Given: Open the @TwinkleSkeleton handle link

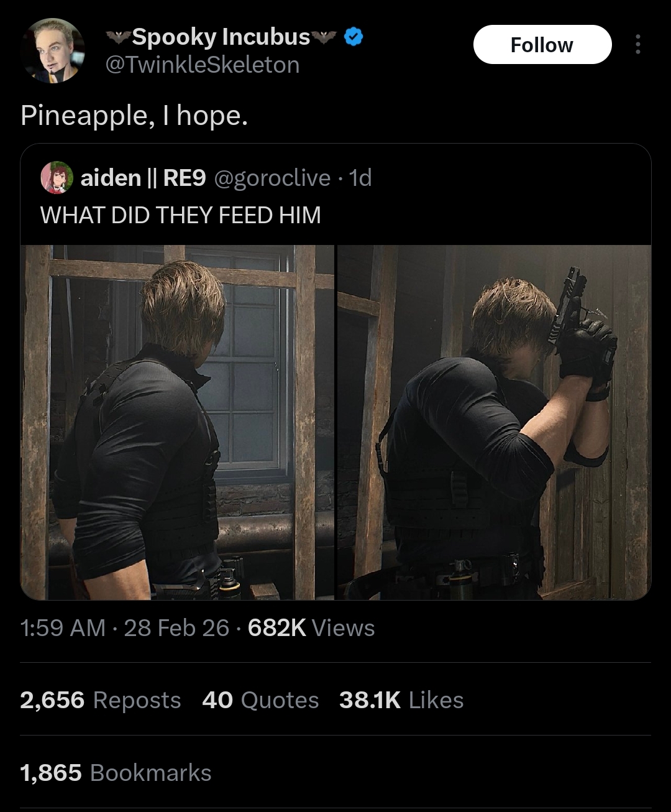Looking at the screenshot, I should click(x=203, y=65).
